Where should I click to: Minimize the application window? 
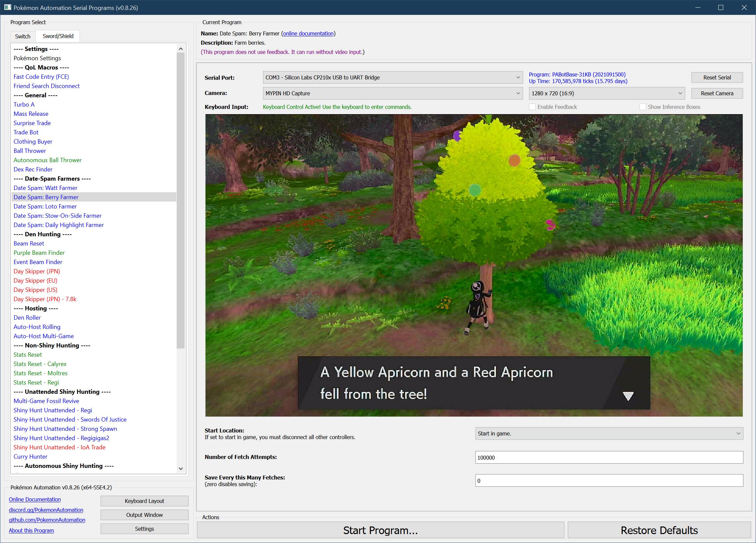[697, 7]
